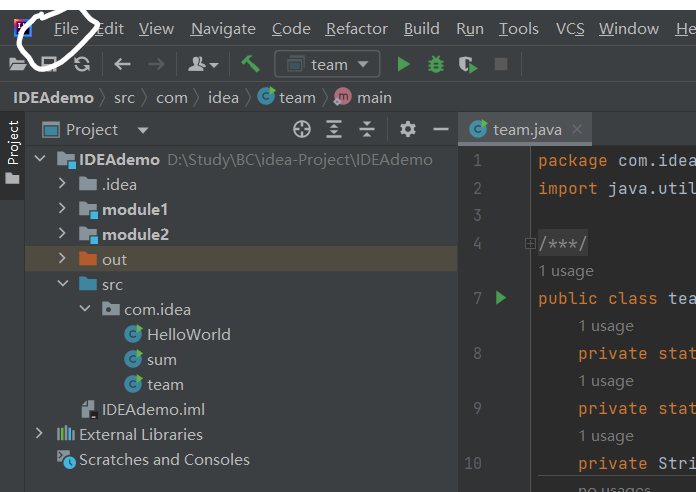
Task: Click line number 10 in the gutter
Action: (x=473, y=463)
